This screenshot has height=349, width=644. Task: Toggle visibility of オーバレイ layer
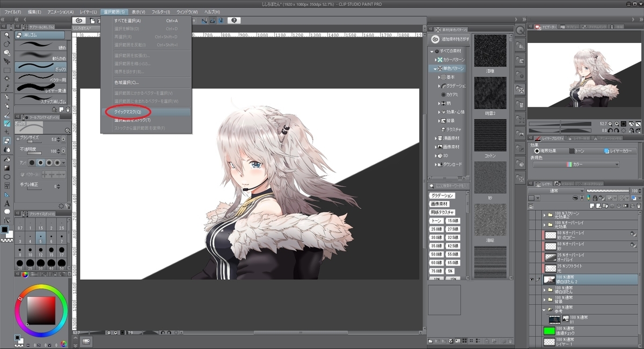[531, 257]
